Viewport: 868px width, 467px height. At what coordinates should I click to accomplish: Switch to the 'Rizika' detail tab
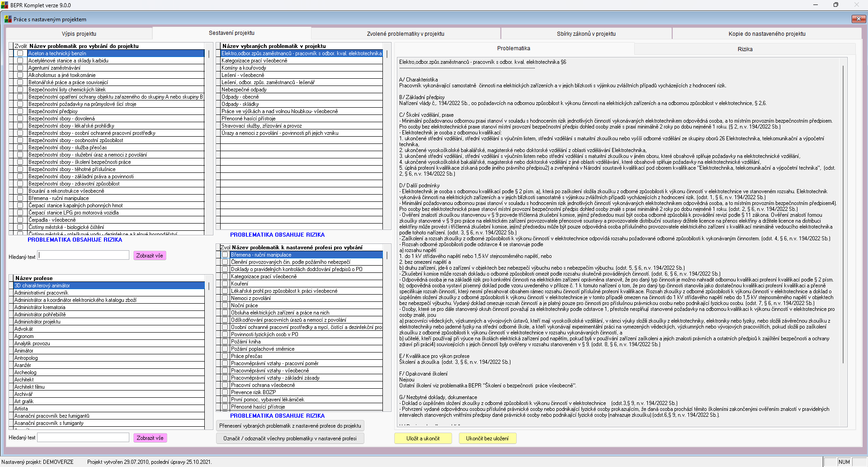coord(745,49)
